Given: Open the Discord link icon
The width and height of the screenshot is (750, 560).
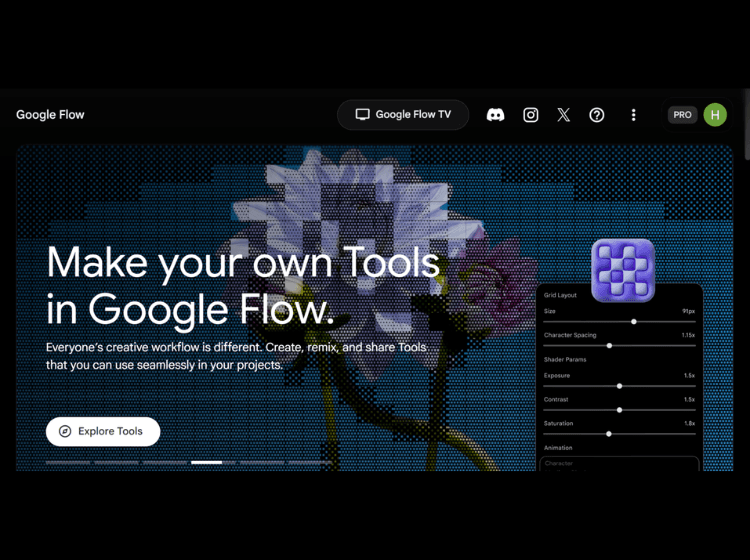Looking at the screenshot, I should pyautogui.click(x=495, y=115).
